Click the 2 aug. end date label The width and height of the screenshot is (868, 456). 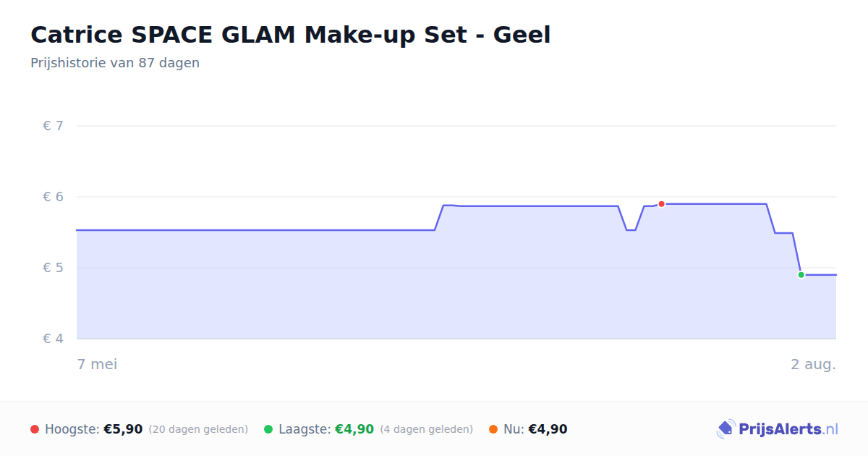[x=813, y=364]
